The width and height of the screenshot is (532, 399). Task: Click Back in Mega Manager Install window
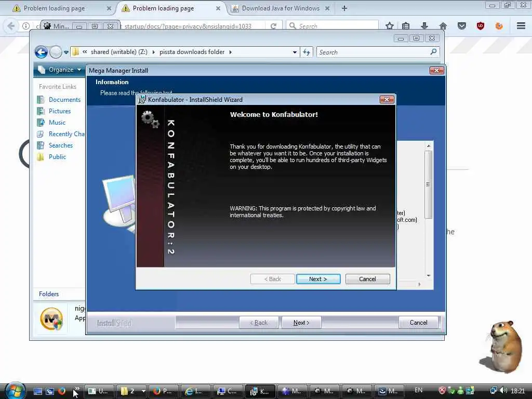[259, 322]
